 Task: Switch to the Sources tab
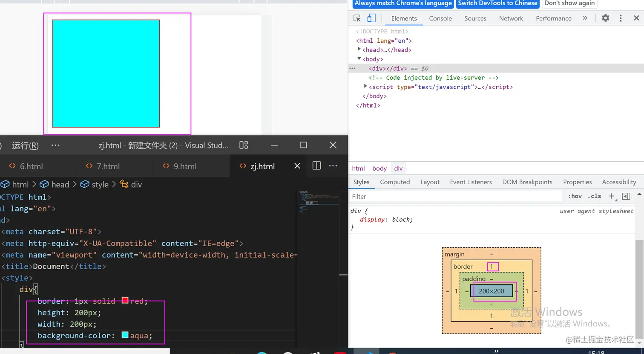click(x=475, y=18)
